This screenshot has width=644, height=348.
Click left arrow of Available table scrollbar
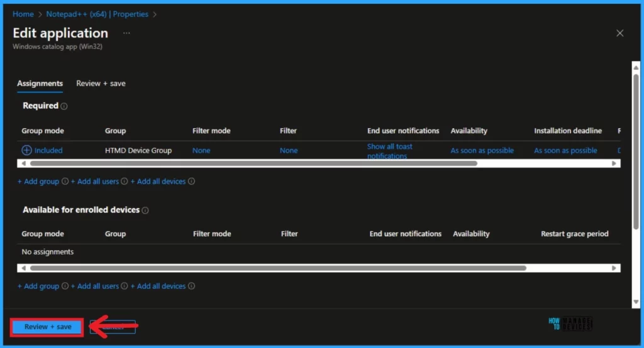23,268
